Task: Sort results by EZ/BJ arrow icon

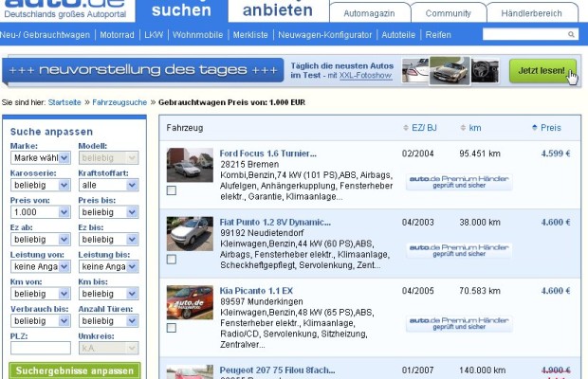Action: coord(405,128)
